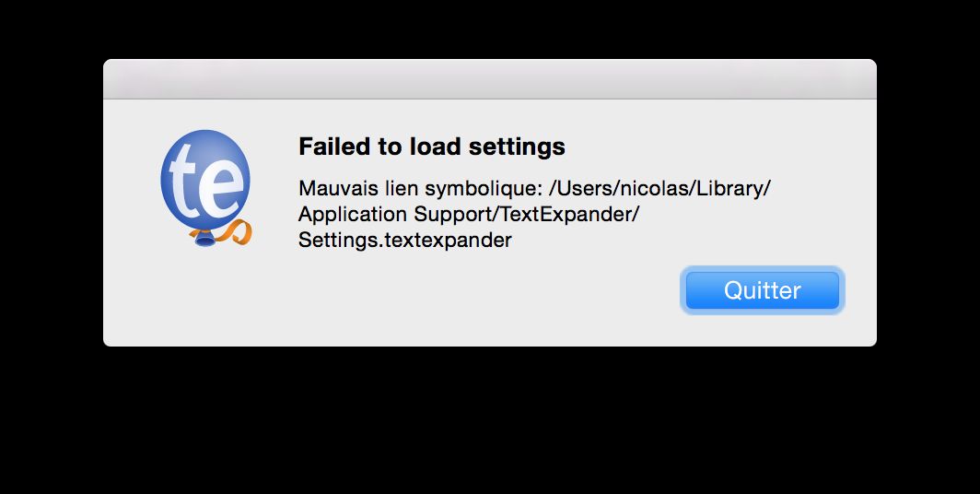Click the white "te" letters in icon
Screen dimensions: 980x494
click(x=205, y=182)
